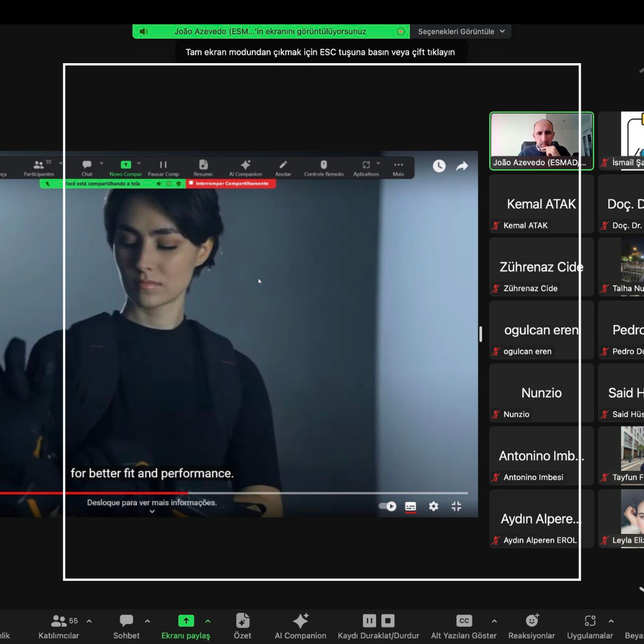Click Aydın Alperen EROL's muted microphone icon
644x644 pixels.
[496, 540]
